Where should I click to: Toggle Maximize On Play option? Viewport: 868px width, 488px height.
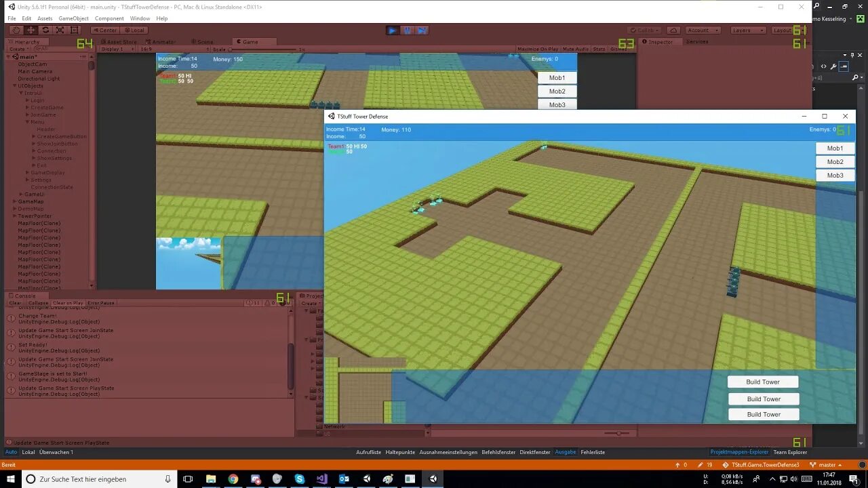pos(538,49)
